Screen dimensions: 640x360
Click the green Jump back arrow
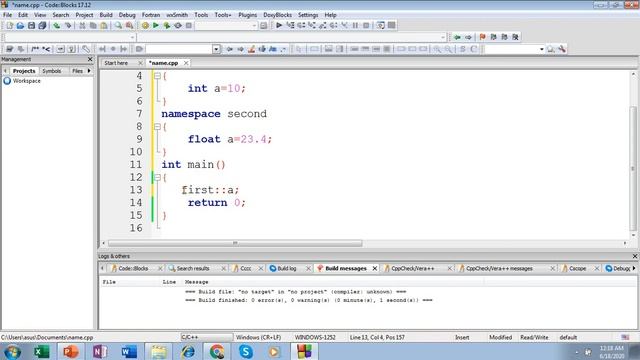point(457,37)
